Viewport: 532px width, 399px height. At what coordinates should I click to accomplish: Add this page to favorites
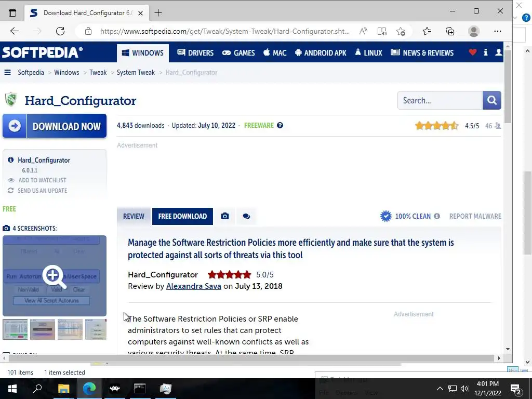click(x=401, y=31)
